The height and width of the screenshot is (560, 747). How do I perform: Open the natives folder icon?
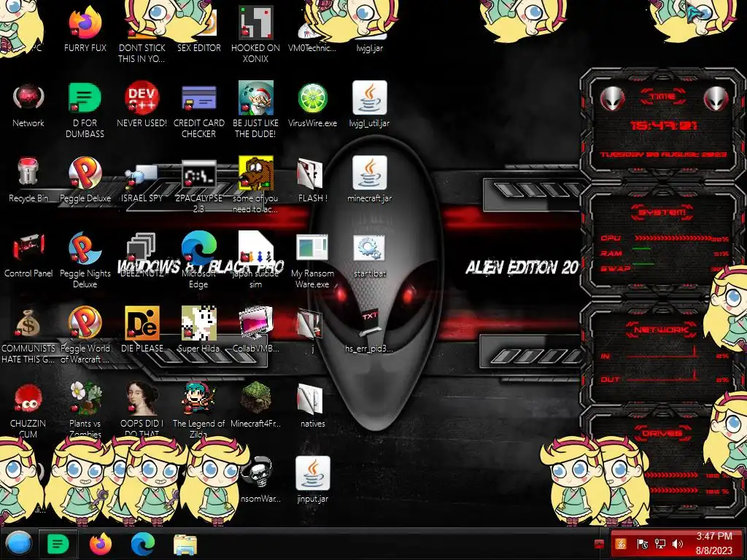pos(311,399)
